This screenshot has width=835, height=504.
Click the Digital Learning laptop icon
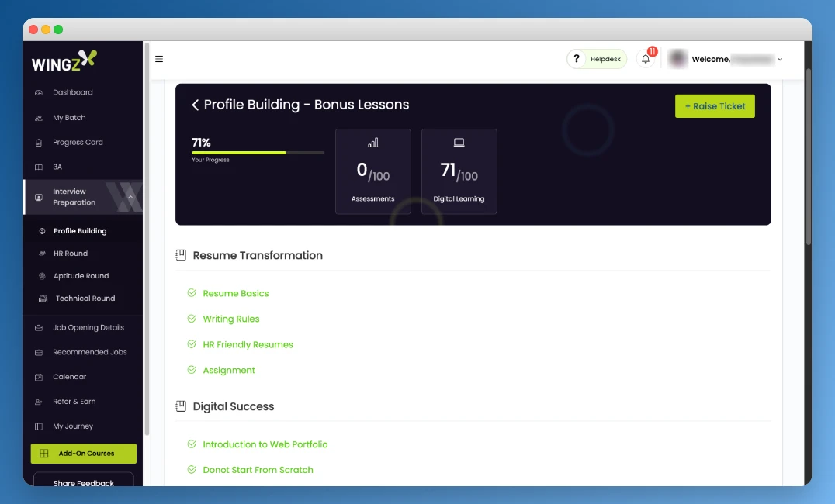[459, 143]
